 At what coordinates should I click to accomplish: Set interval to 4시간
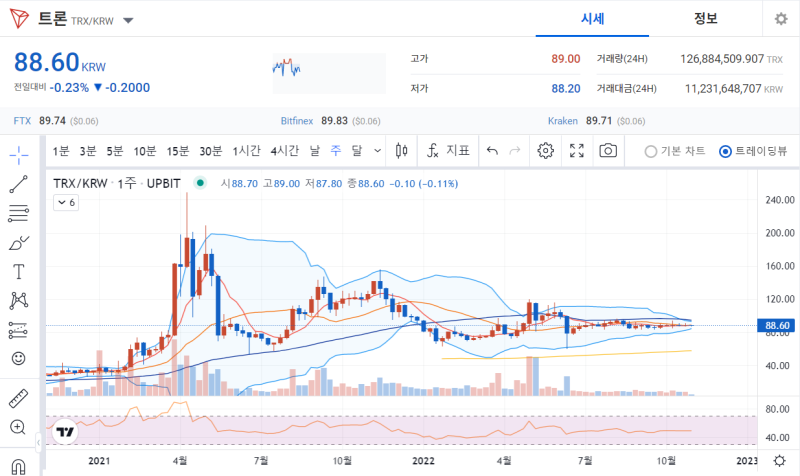pyautogui.click(x=285, y=151)
